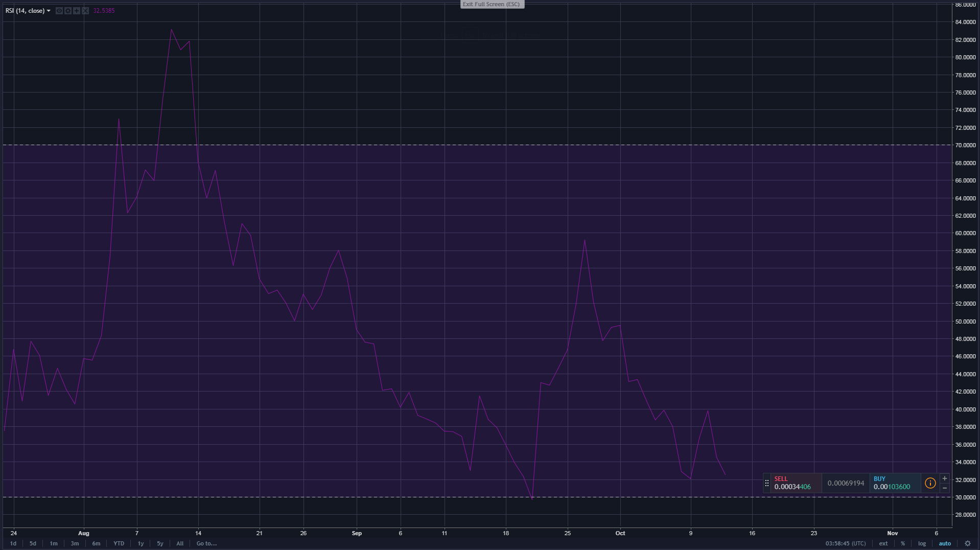This screenshot has width=980, height=550.
Task: Click the Sep label on time axis
Action: point(357,533)
